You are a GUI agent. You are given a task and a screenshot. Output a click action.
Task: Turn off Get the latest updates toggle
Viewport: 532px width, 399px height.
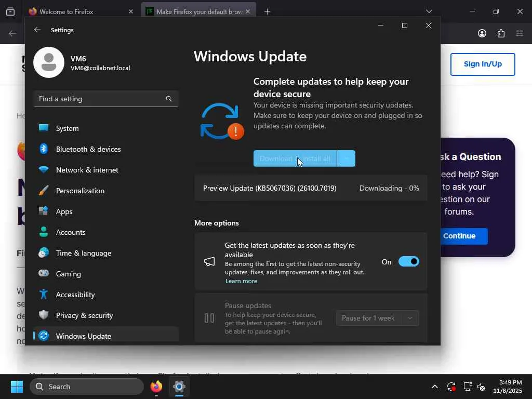tap(409, 262)
